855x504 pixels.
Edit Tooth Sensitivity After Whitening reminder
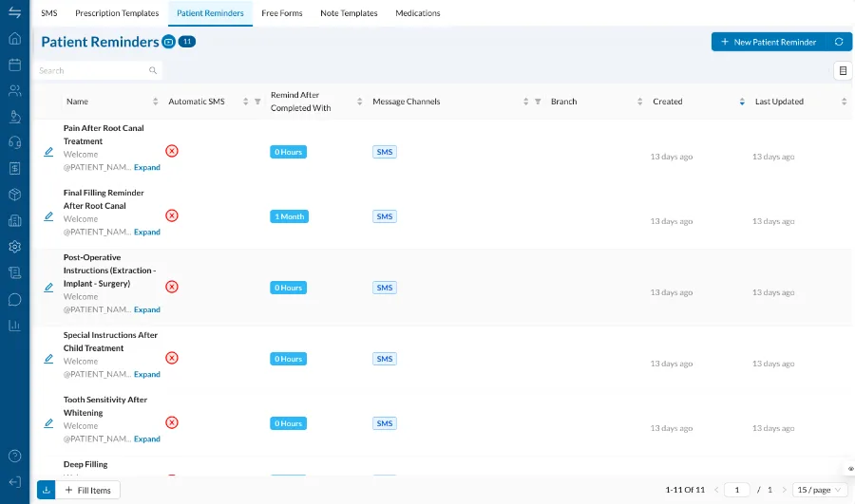48,422
